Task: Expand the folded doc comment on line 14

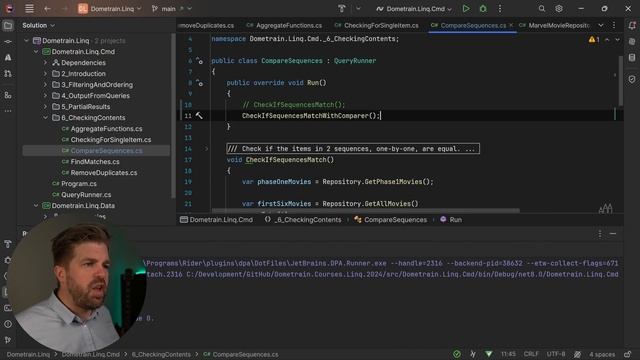Action: [x=206, y=149]
